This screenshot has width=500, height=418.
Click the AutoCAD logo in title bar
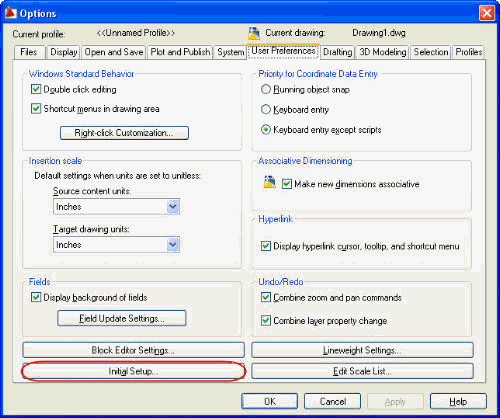point(11,13)
